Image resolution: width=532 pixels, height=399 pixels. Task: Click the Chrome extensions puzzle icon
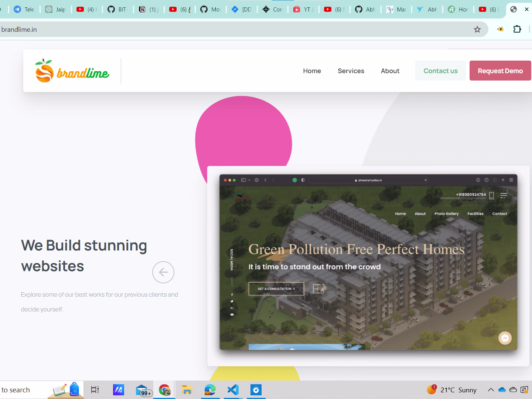coord(517,29)
